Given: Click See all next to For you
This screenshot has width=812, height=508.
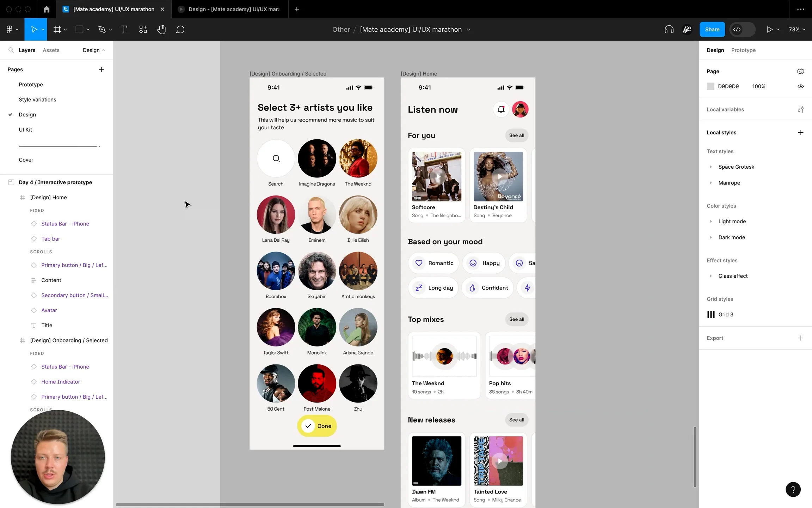Looking at the screenshot, I should 516,135.
